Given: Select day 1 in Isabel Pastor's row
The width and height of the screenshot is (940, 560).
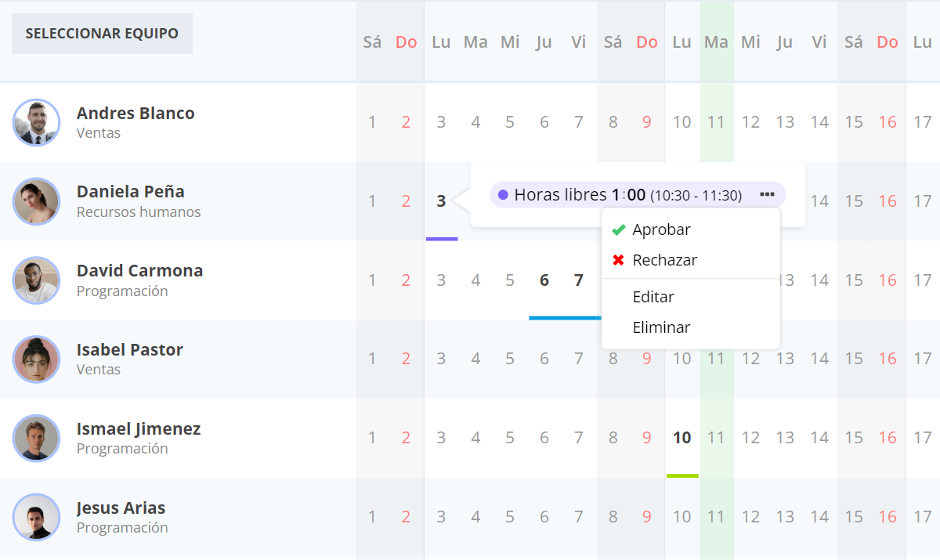Looking at the screenshot, I should 372,359.
